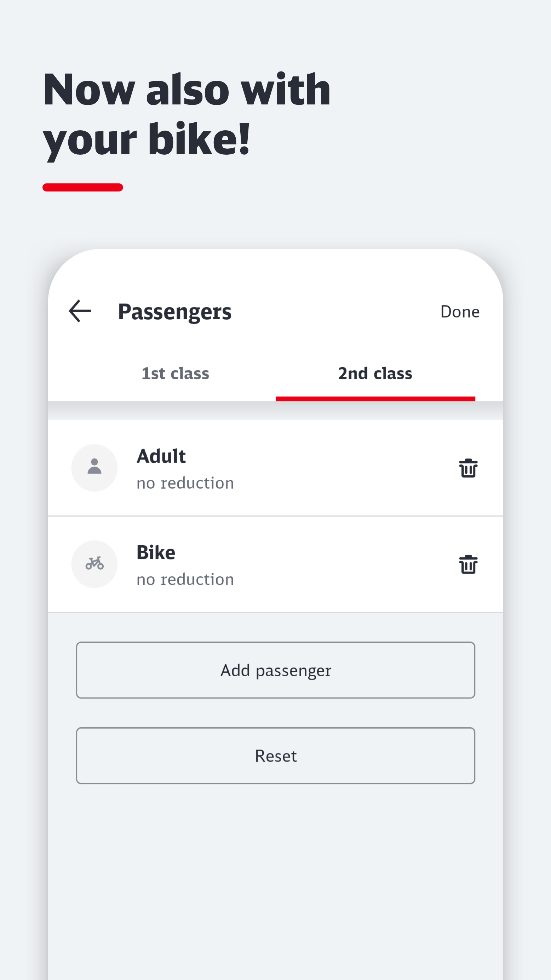Tap the Adult no reduction text
The width and height of the screenshot is (551, 980).
185,483
